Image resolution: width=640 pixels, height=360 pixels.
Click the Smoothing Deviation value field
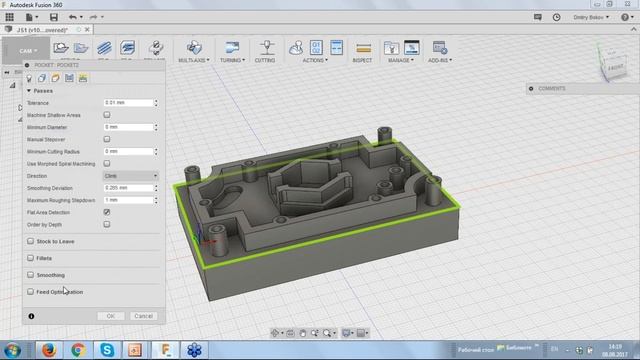128,188
